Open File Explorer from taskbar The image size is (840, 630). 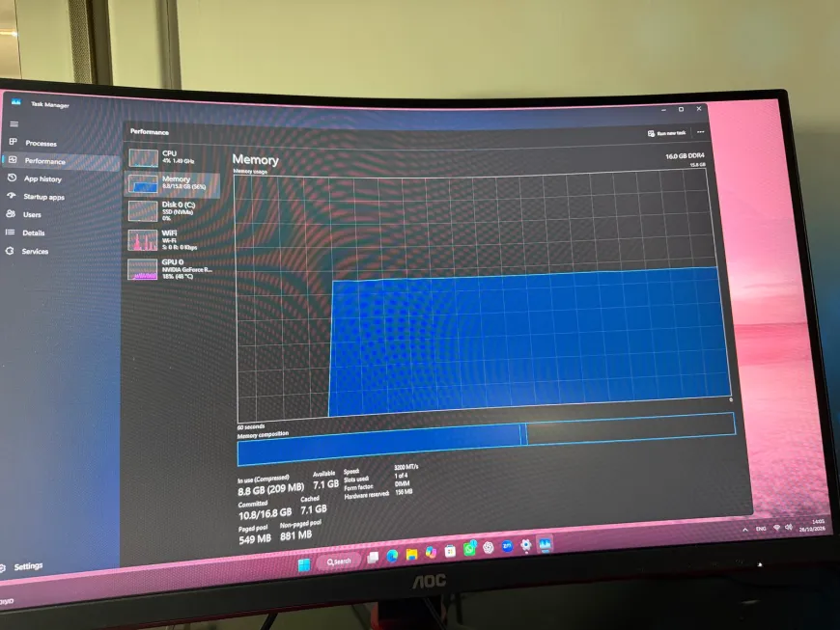(411, 554)
